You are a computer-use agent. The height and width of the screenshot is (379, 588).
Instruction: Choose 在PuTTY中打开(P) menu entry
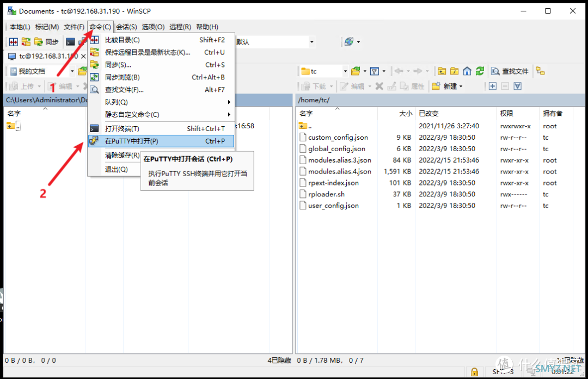161,141
